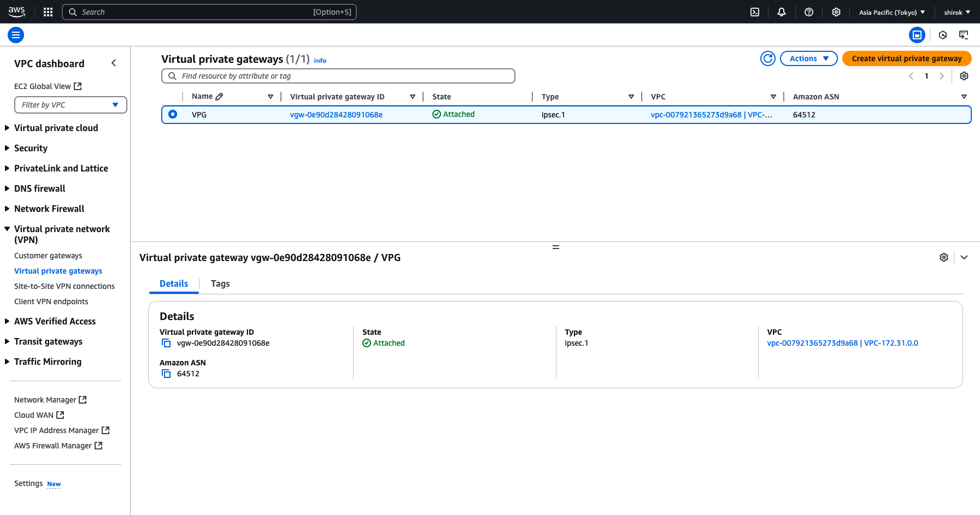Open the AWS Services grid menu
The width and height of the screenshot is (980, 515).
coord(48,11)
